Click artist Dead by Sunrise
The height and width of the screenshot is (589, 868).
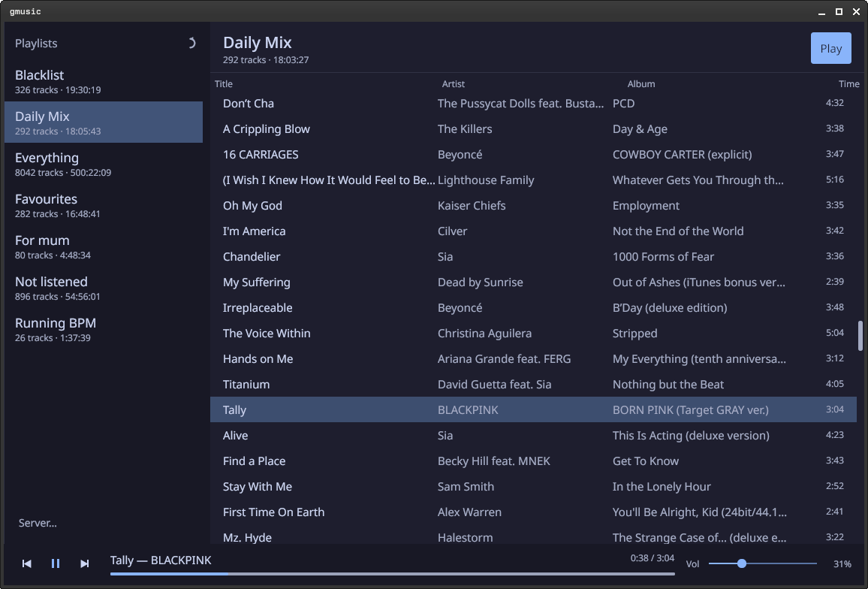[x=480, y=282]
